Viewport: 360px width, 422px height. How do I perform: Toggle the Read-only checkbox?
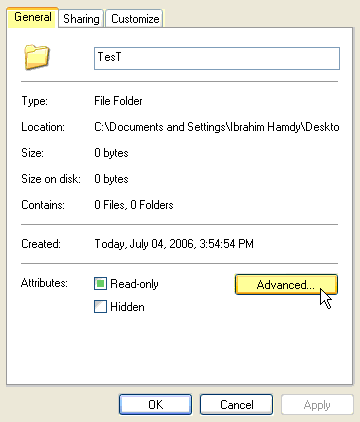coord(100,284)
